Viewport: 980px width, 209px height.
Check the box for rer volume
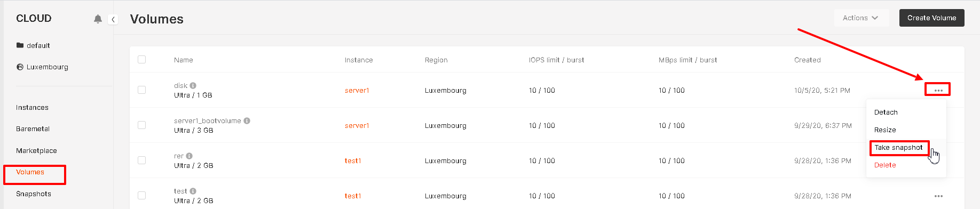[x=141, y=160]
